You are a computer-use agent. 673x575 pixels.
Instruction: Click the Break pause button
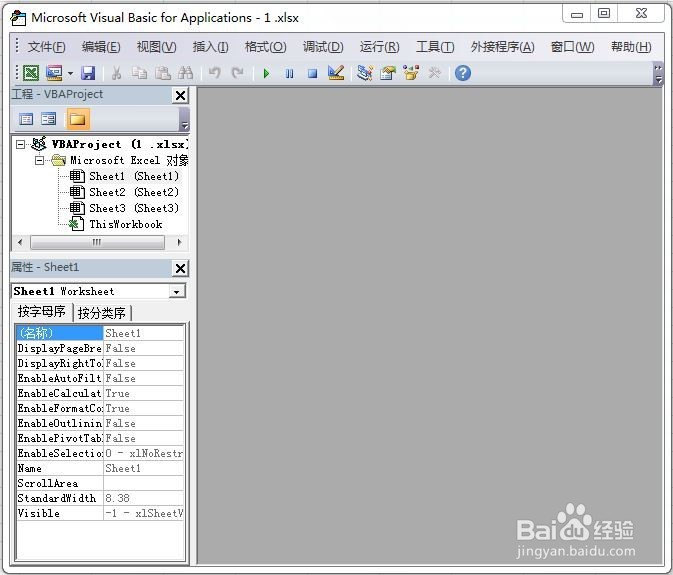[290, 73]
